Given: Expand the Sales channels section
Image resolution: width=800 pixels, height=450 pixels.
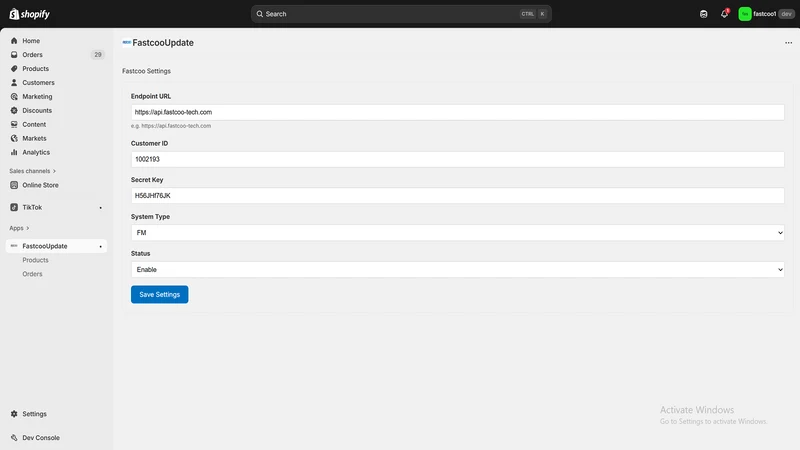Looking at the screenshot, I should pos(33,171).
